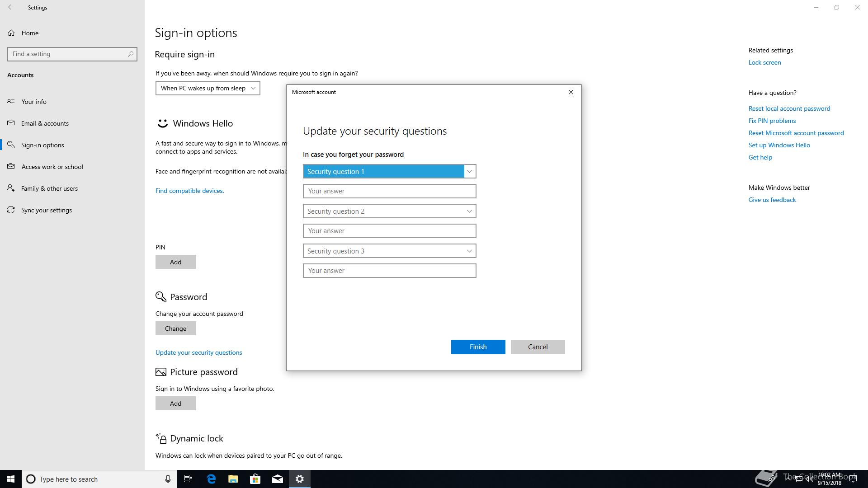The image size is (868, 488).
Task: Click Get help link
Action: point(760,157)
